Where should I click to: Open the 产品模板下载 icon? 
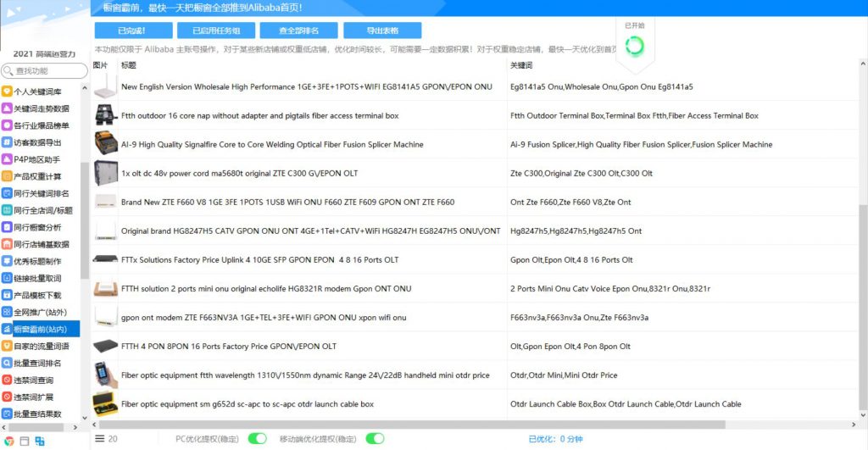pos(7,295)
